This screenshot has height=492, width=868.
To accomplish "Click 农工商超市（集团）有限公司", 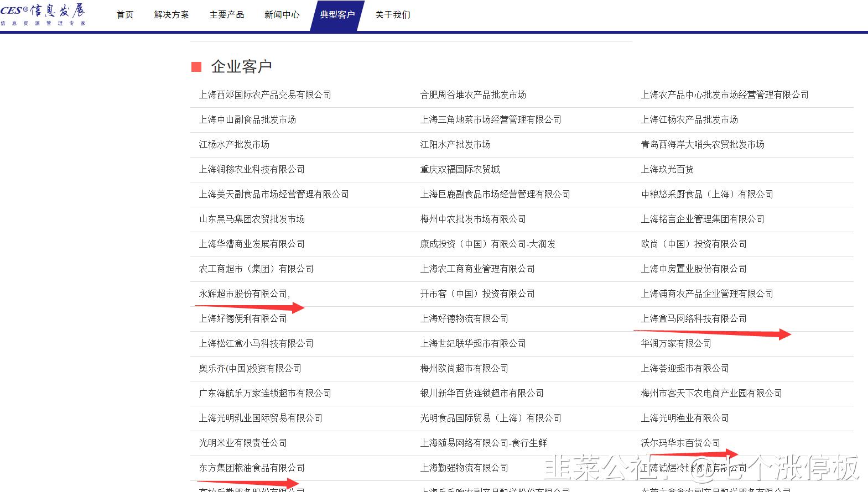I will point(256,269).
